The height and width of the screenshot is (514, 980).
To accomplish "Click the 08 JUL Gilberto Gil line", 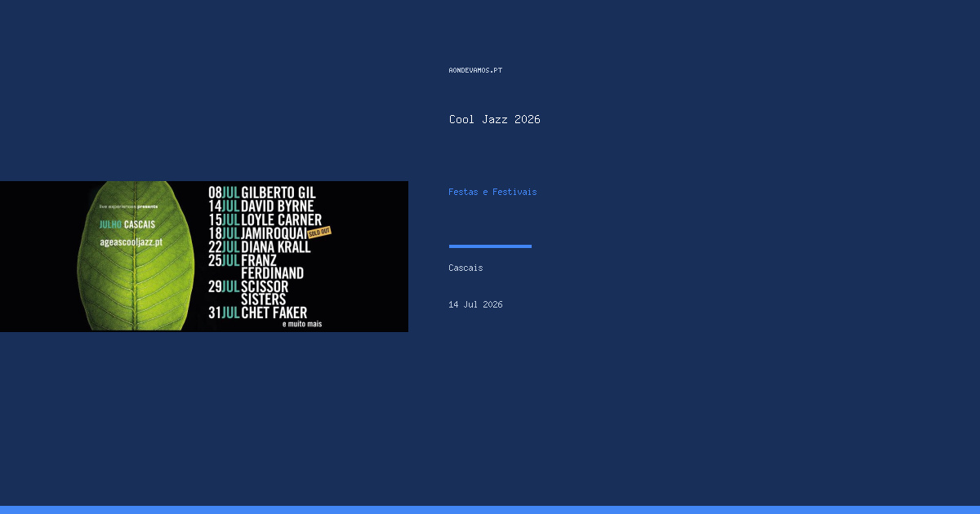I will 261,193.
